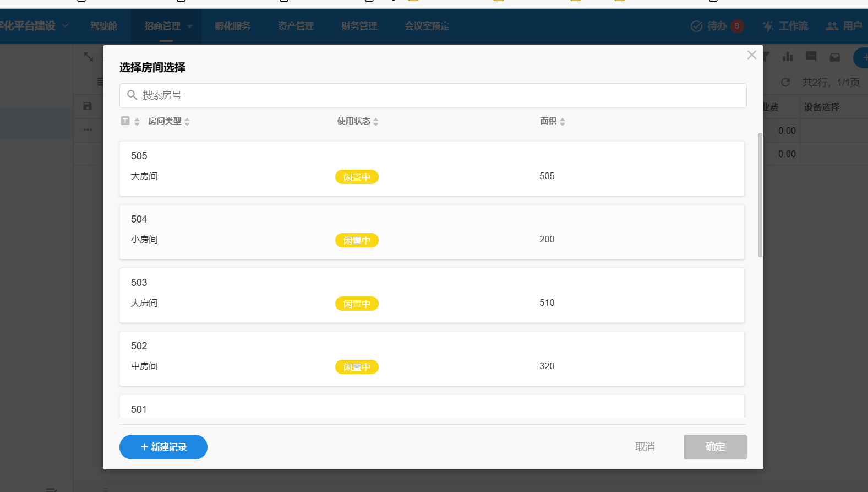Click the 确定 button
This screenshot has height=492, width=868.
pos(715,447)
